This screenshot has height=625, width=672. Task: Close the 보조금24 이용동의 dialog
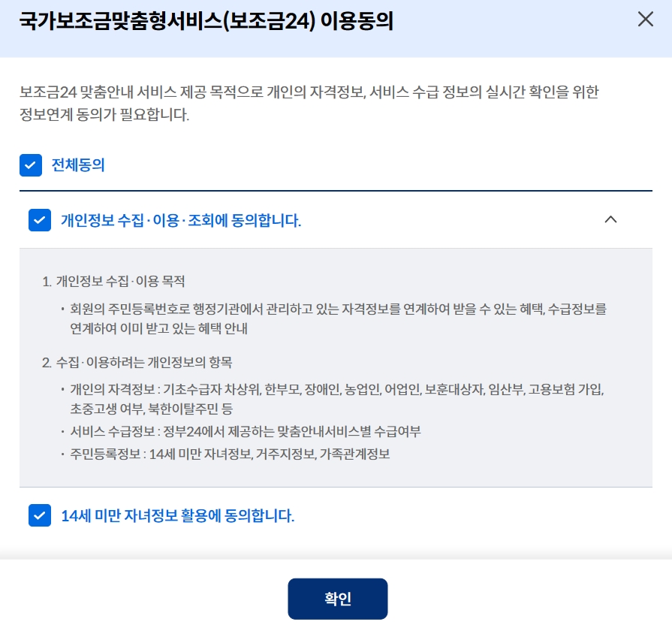click(645, 20)
